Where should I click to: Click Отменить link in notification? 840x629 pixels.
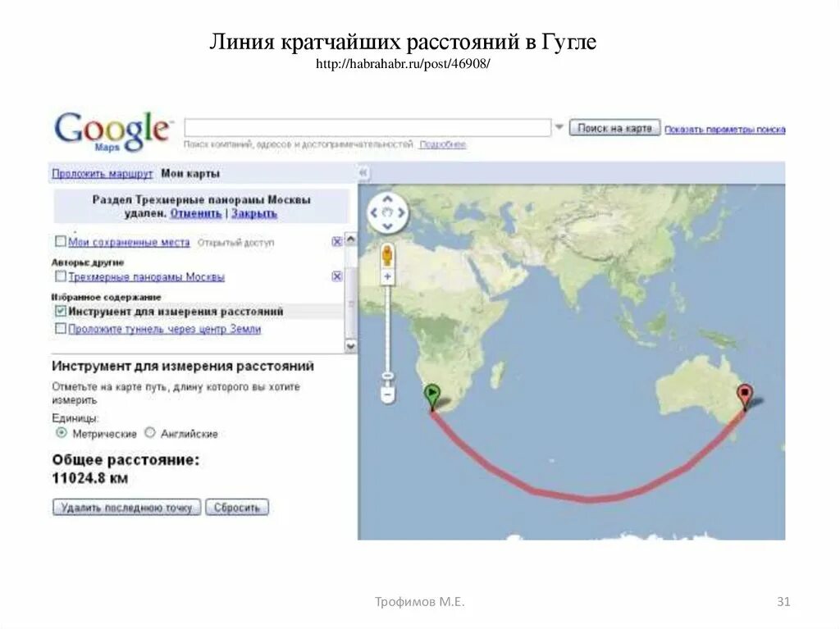pyautogui.click(x=195, y=213)
